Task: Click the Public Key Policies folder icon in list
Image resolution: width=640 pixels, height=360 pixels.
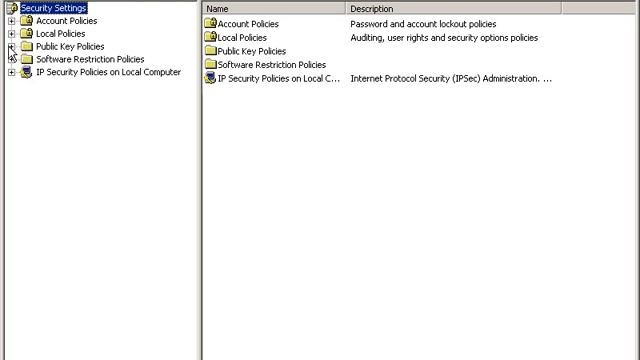Action: [211, 51]
